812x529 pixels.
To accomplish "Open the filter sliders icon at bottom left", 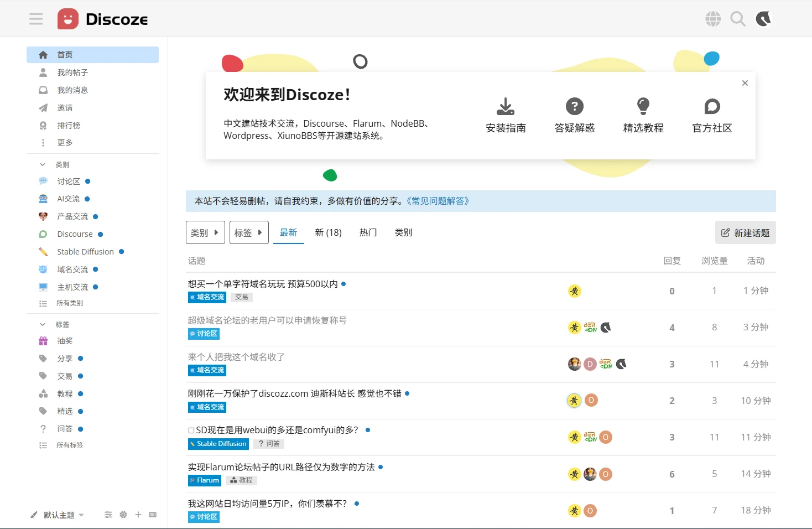I will [108, 515].
